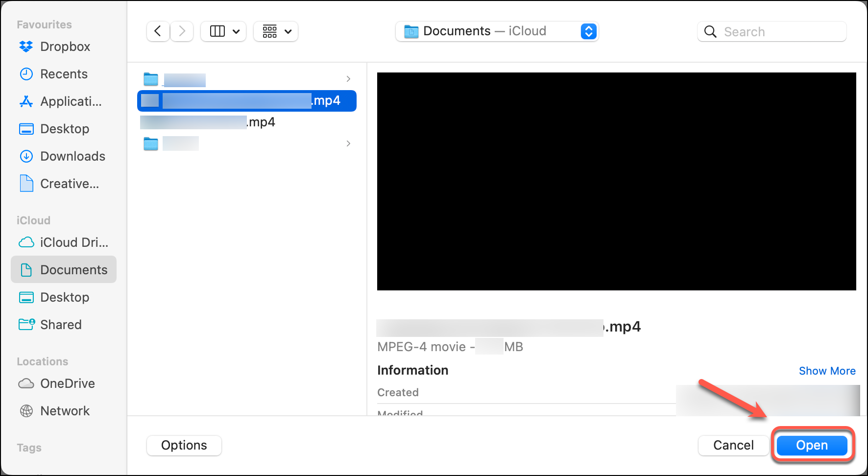Select the Shared iCloud section
The height and width of the screenshot is (476, 868).
60,325
